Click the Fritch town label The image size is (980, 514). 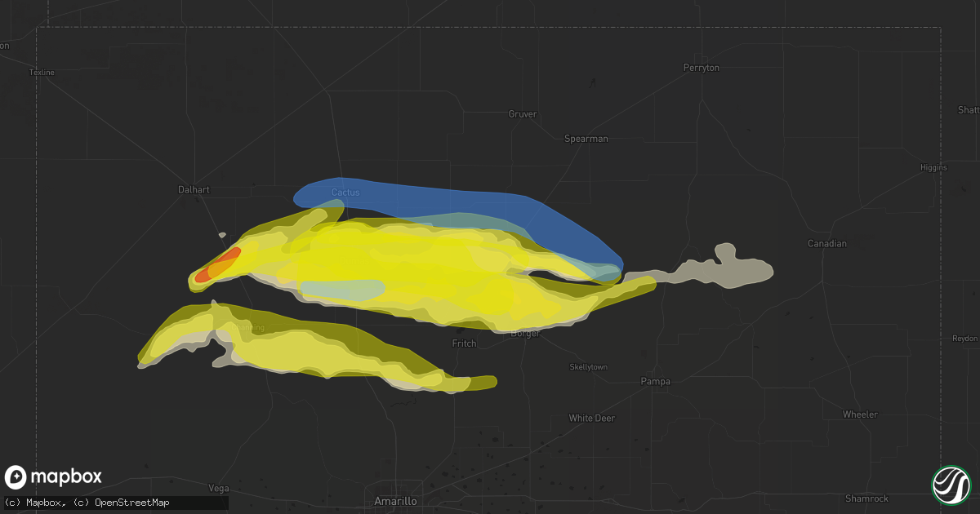coord(465,343)
